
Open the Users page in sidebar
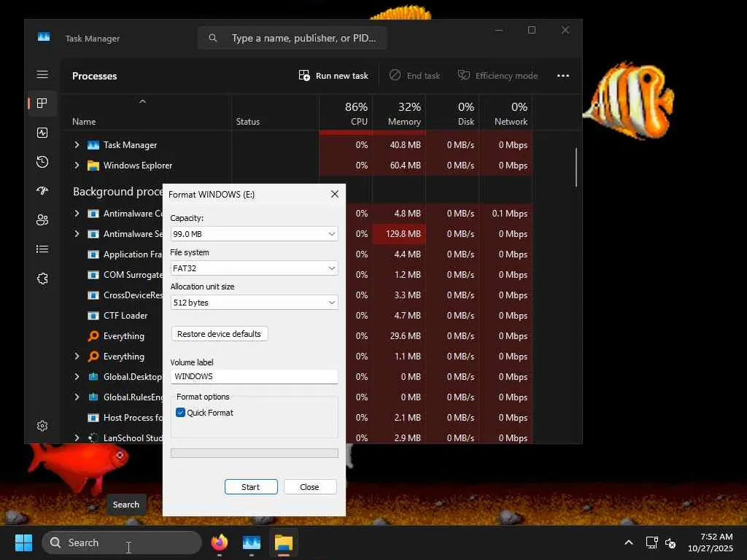[x=42, y=220]
